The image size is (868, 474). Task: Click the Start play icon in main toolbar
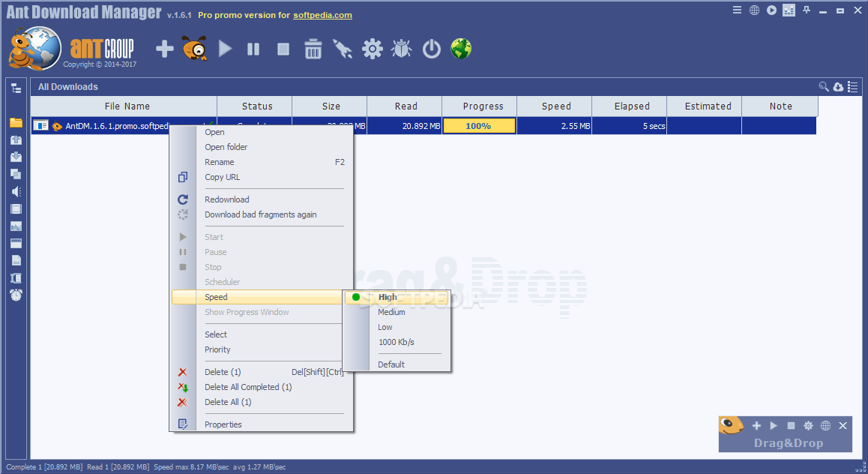click(225, 49)
